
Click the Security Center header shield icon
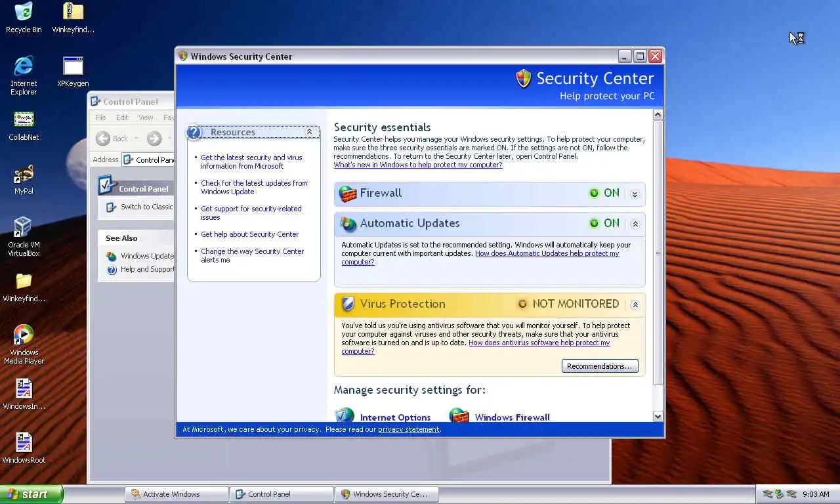(x=523, y=79)
